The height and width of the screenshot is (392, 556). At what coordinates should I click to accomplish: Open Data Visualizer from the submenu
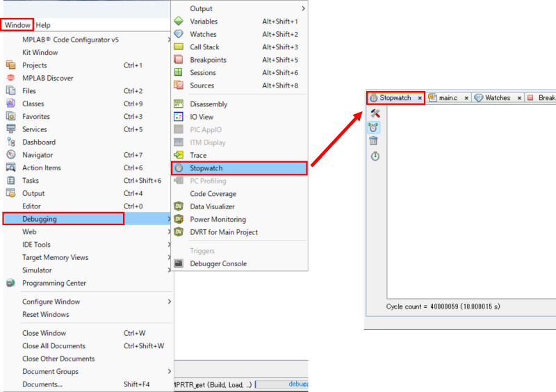(212, 206)
